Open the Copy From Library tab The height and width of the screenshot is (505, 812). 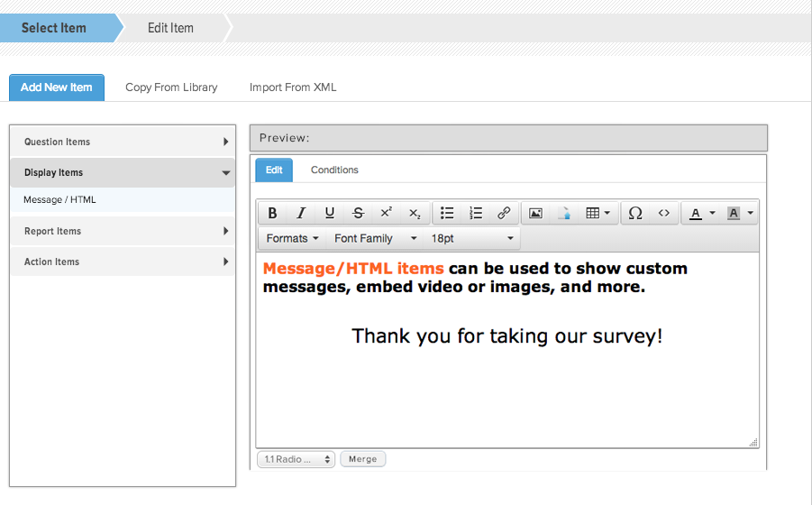(171, 87)
